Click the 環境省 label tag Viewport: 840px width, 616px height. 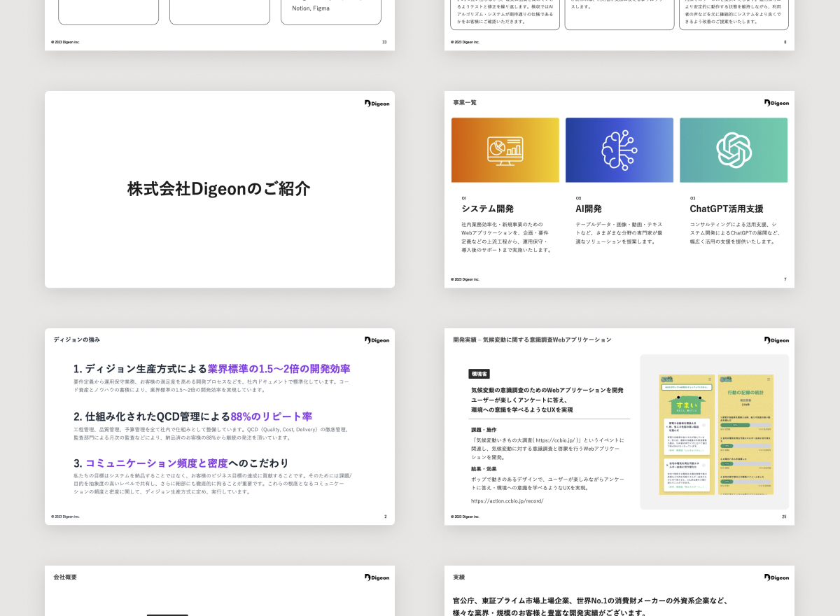(x=479, y=374)
